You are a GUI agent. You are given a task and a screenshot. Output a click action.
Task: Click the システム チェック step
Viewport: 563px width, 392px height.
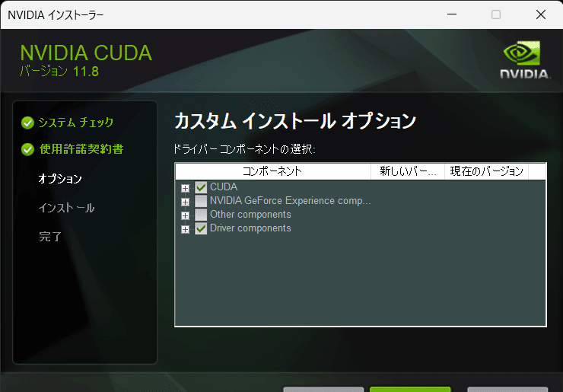pyautogui.click(x=76, y=123)
